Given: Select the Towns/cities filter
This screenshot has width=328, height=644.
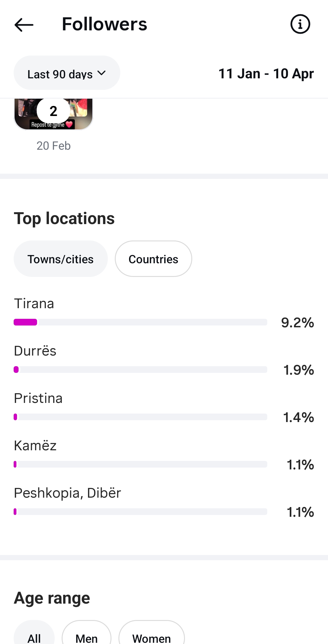Looking at the screenshot, I should click(x=60, y=259).
